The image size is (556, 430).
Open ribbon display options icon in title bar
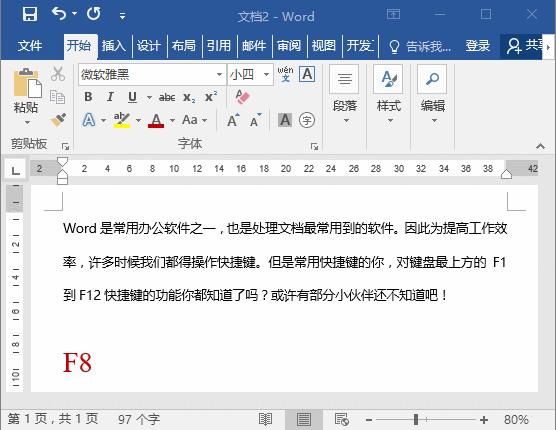point(393,15)
